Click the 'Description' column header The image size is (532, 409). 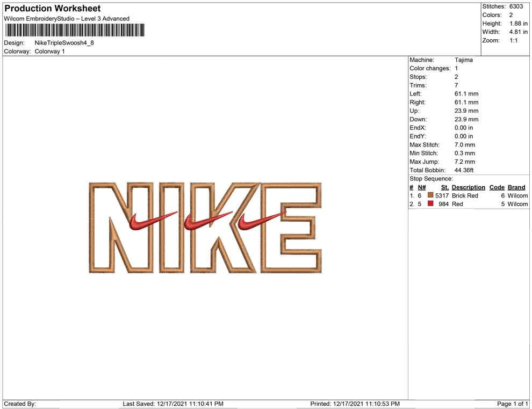[468, 187]
